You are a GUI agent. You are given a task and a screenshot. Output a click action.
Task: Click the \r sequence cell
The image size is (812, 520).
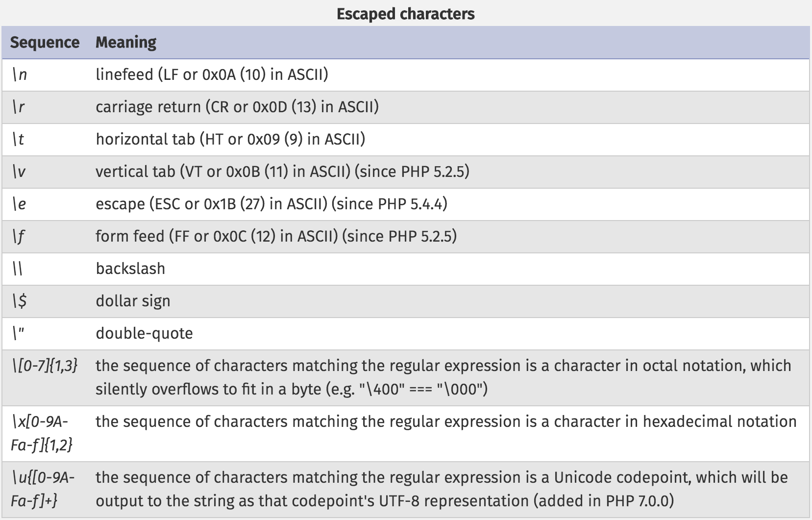click(x=19, y=107)
